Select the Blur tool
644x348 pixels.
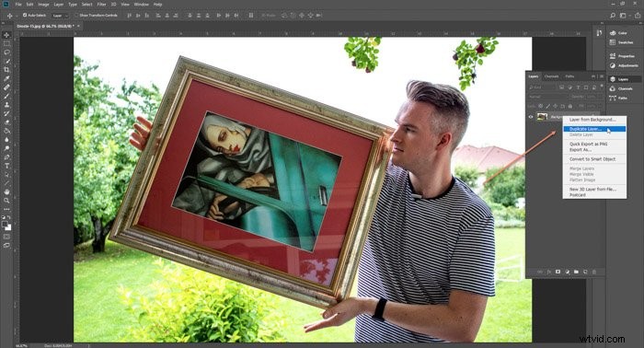pos(6,140)
